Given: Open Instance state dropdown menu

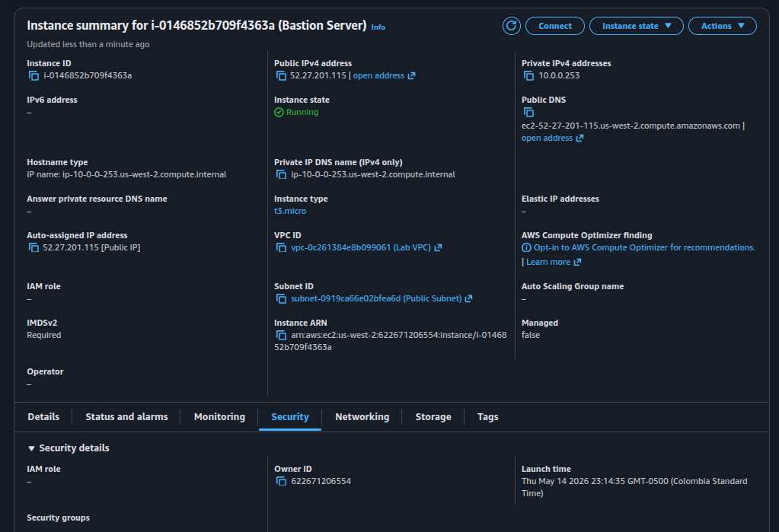Looking at the screenshot, I should pyautogui.click(x=637, y=26).
